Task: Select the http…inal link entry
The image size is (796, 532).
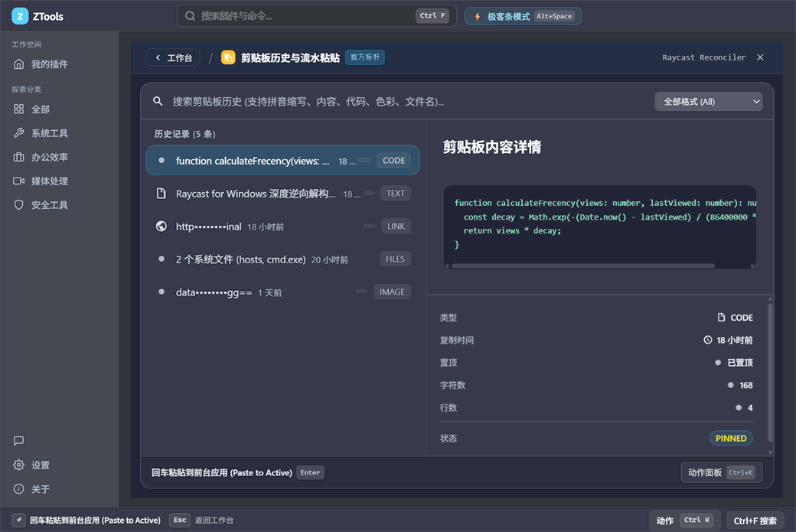Action: [x=282, y=227]
